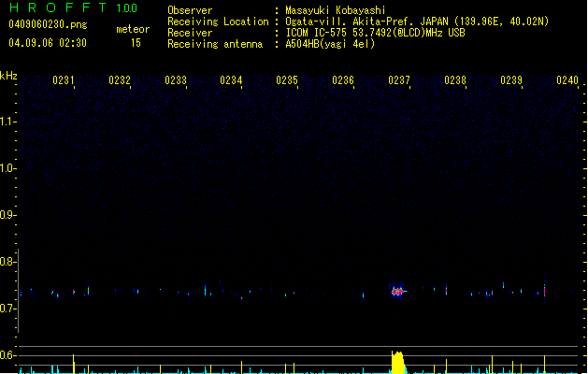The image size is (588, 374).
Task: Click the meteor label
Action: 133,29
